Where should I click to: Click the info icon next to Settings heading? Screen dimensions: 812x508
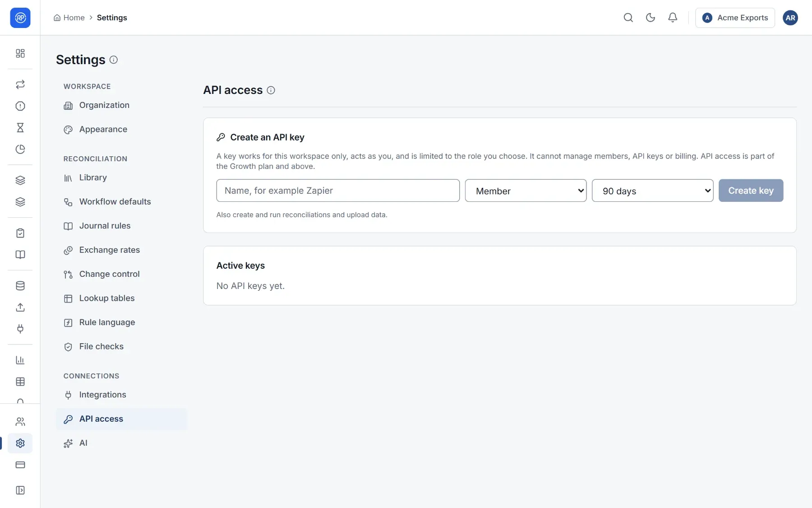pyautogui.click(x=114, y=60)
